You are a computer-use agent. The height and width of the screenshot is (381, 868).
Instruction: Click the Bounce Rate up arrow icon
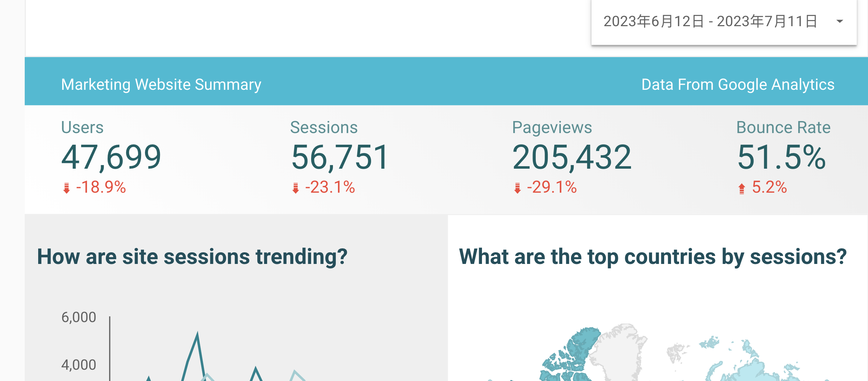742,188
